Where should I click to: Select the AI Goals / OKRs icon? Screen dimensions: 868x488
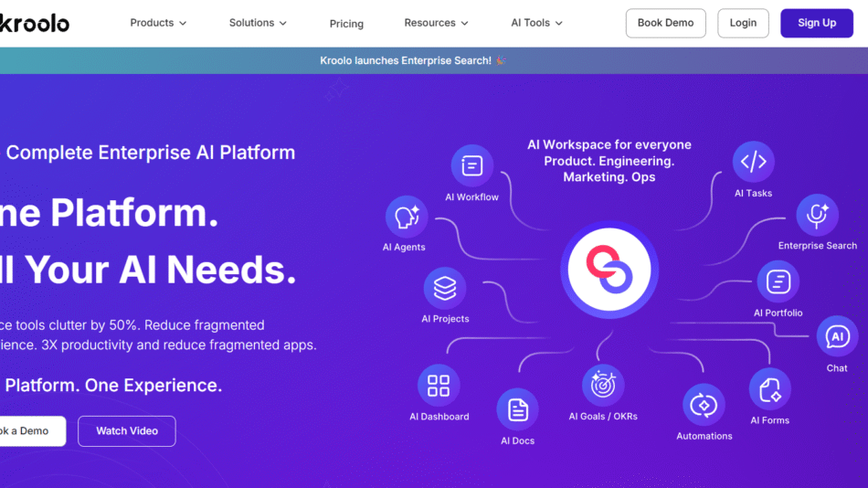(x=603, y=386)
